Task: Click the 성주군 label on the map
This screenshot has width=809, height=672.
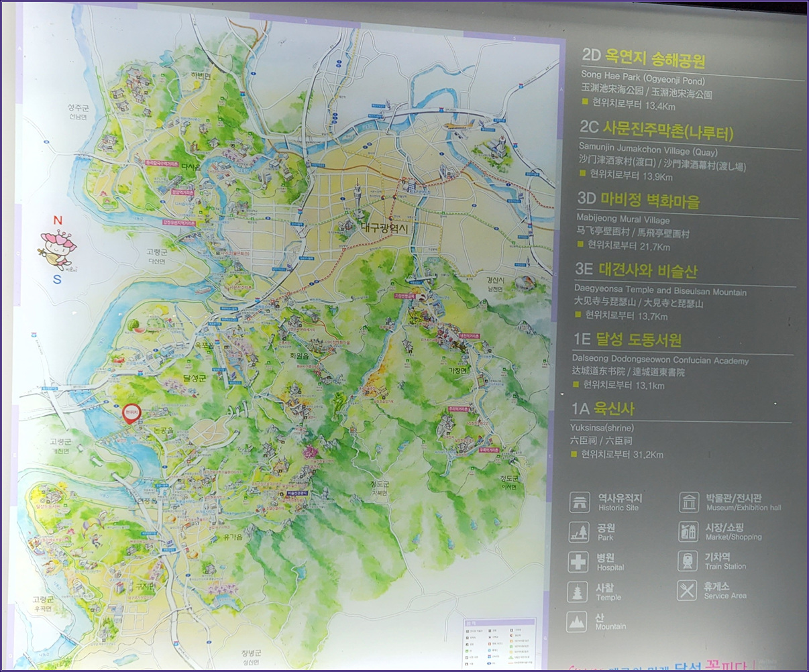Action: coord(78,107)
